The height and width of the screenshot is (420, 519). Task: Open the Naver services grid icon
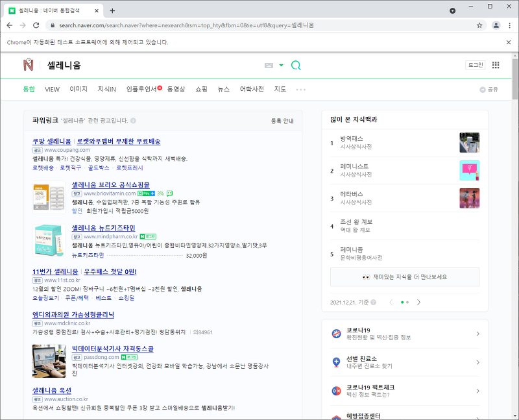496,65
